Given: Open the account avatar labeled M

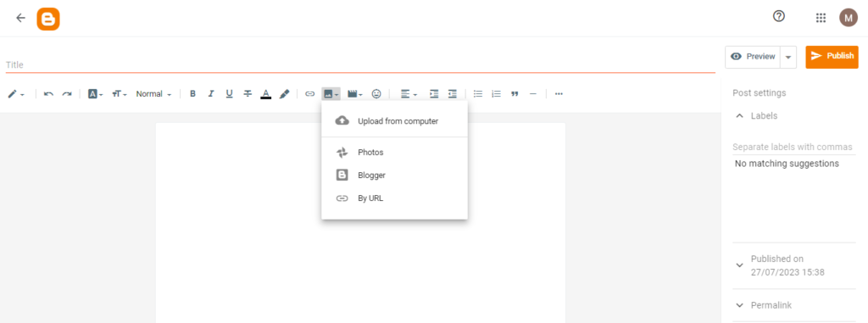Looking at the screenshot, I should (x=848, y=18).
